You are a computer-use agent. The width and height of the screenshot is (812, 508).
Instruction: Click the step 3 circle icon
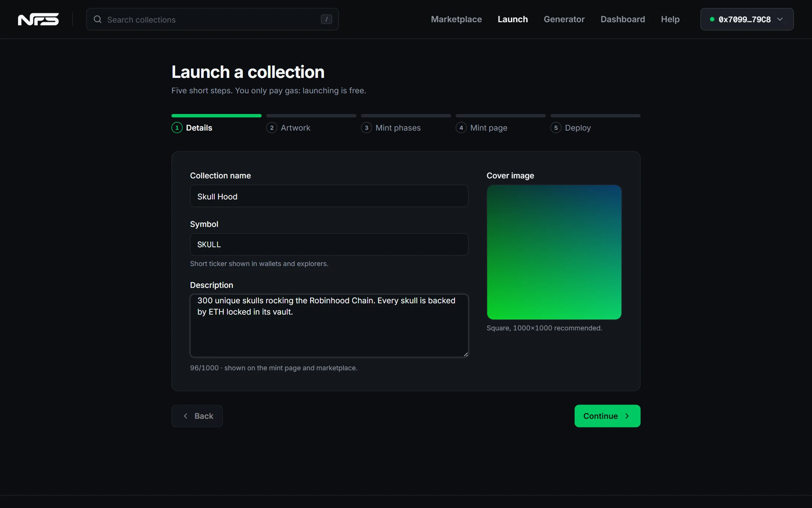(367, 128)
